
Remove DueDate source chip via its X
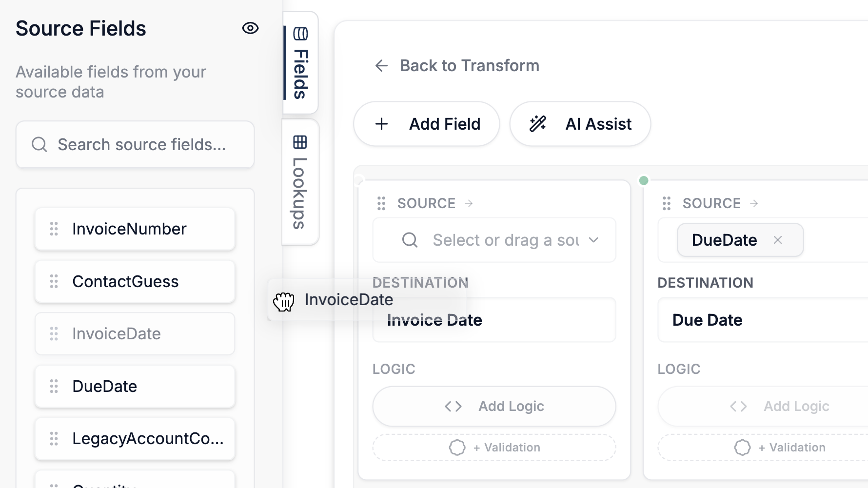(x=778, y=240)
